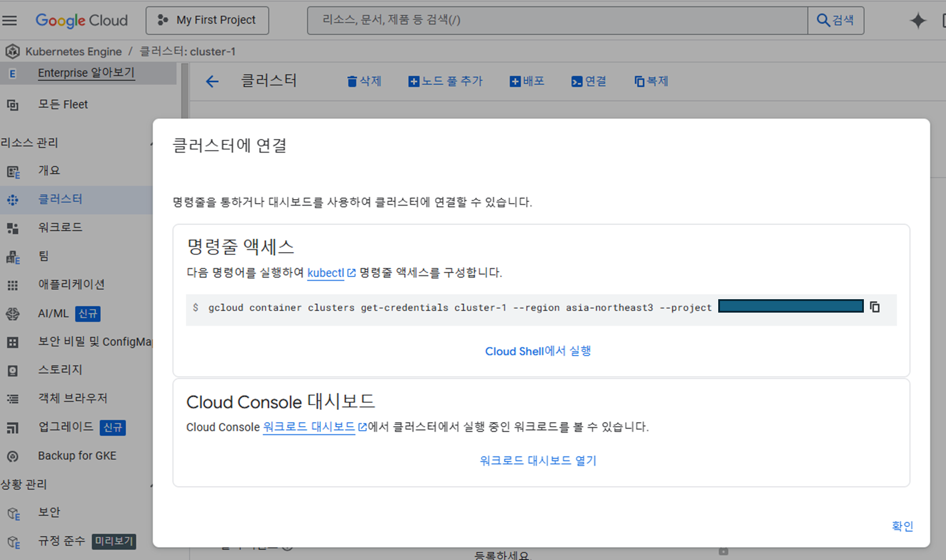The height and width of the screenshot is (560, 946).
Task: Click the AI/ML brain icon
Action: 12,314
